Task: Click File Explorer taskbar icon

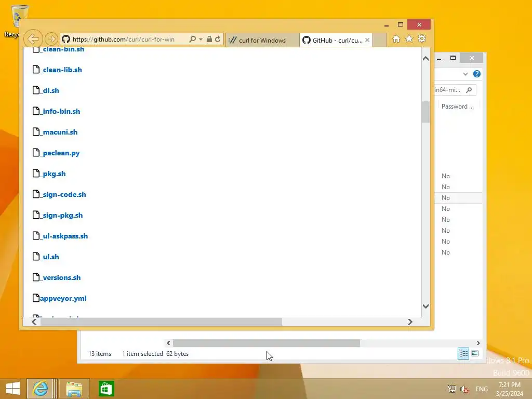Action: [74, 389]
